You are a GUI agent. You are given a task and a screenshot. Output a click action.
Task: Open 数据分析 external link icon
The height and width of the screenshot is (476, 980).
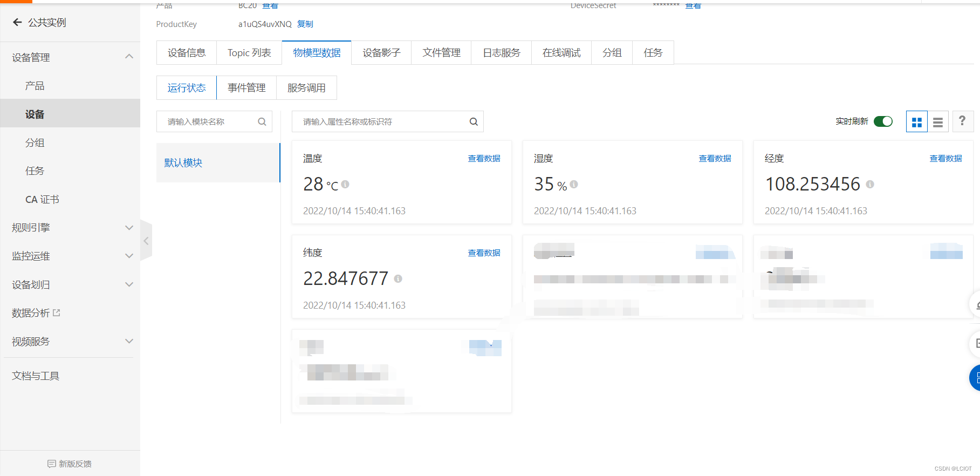point(57,312)
